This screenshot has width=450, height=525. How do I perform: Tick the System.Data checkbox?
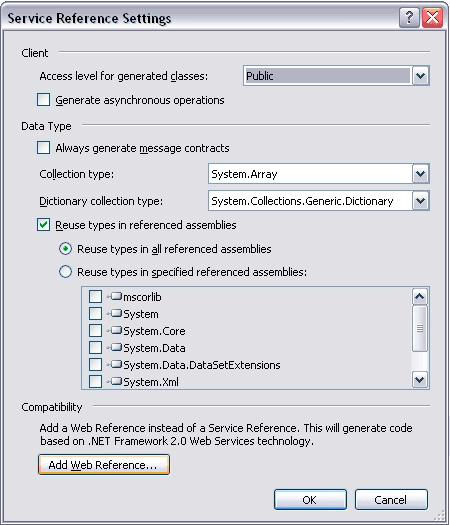point(95,348)
